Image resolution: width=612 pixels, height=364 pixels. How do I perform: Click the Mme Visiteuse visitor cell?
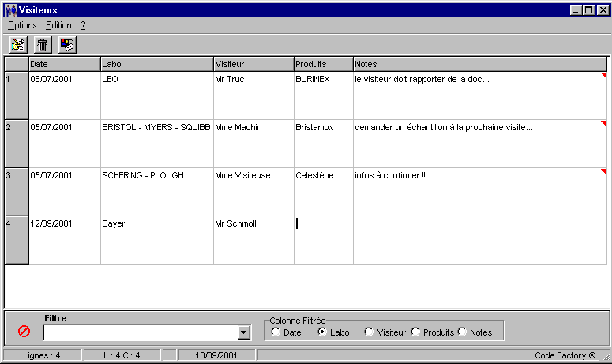click(254, 192)
